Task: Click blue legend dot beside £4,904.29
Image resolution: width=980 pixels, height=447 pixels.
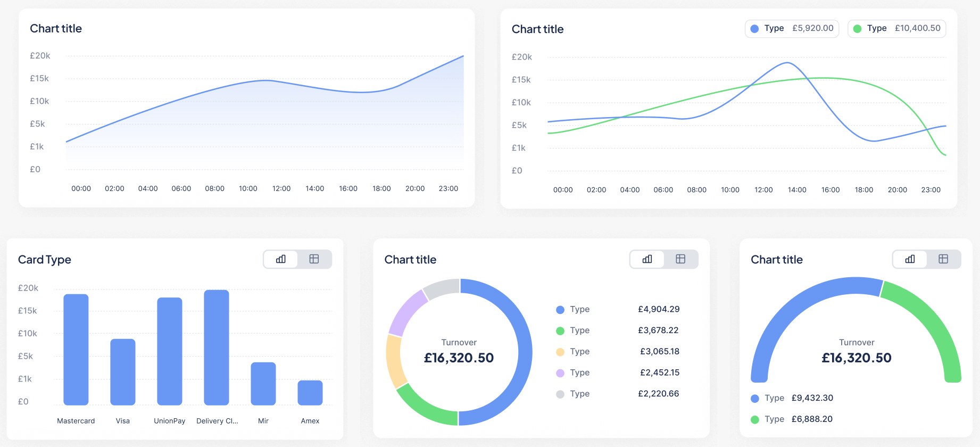Action: coord(560,310)
